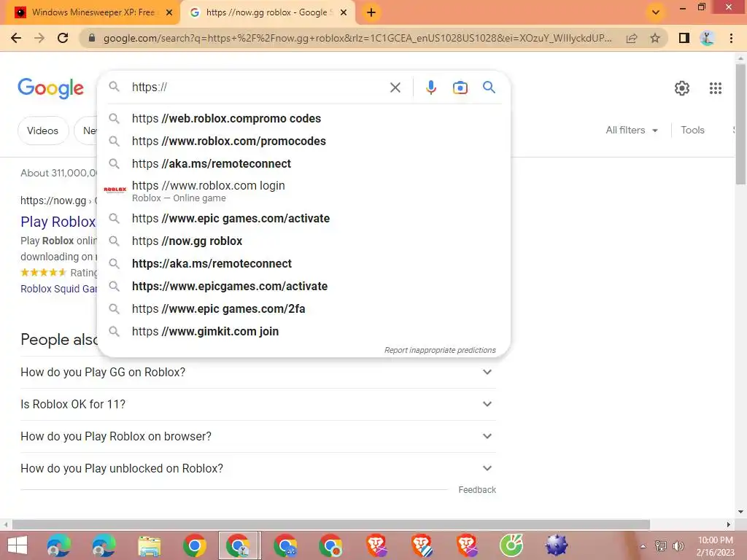
Task: Open tab search dropdown arrow
Action: click(x=656, y=12)
